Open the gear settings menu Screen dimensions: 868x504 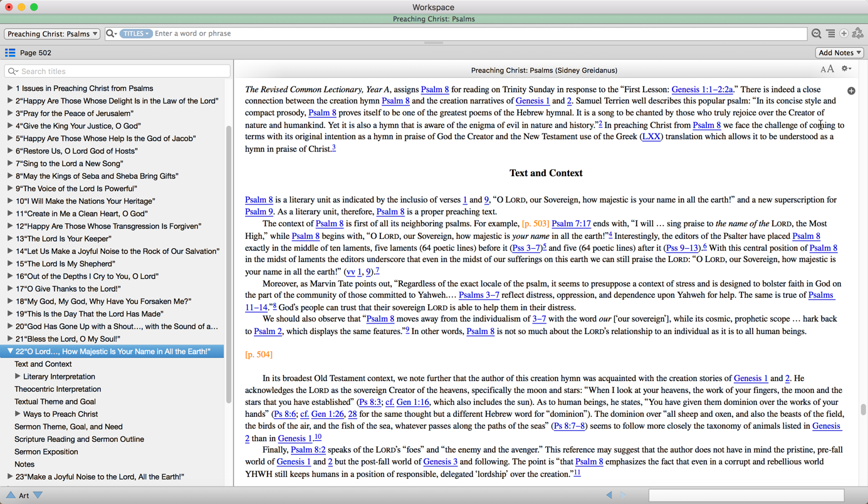pyautogui.click(x=846, y=69)
